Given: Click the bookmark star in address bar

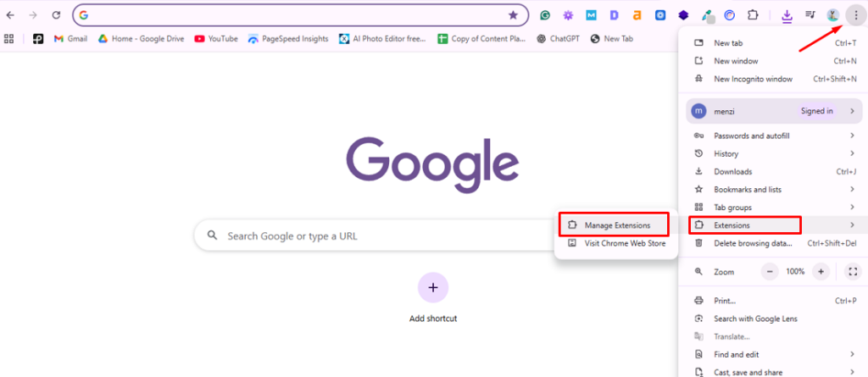Looking at the screenshot, I should point(513,15).
